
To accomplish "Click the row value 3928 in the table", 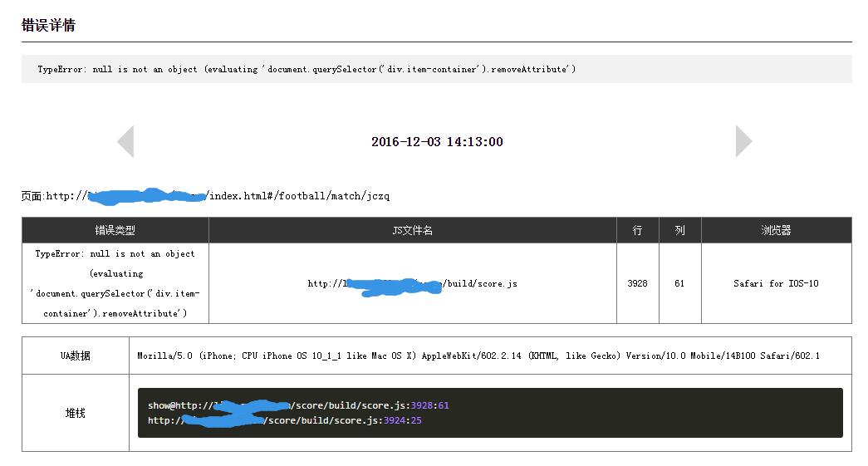I will 637,283.
